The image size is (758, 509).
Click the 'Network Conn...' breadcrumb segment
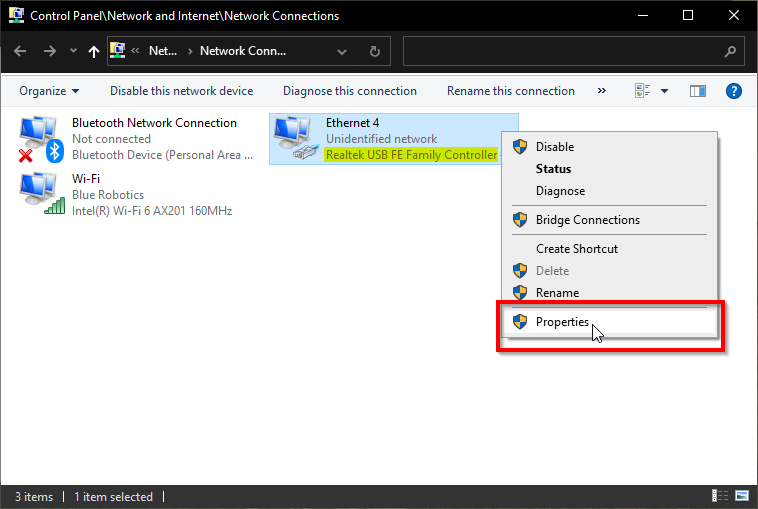coord(243,51)
